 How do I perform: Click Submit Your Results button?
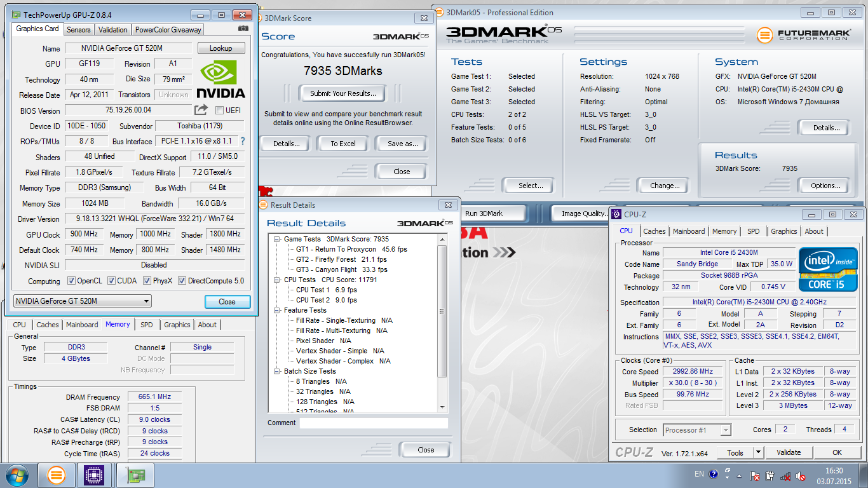(x=343, y=93)
